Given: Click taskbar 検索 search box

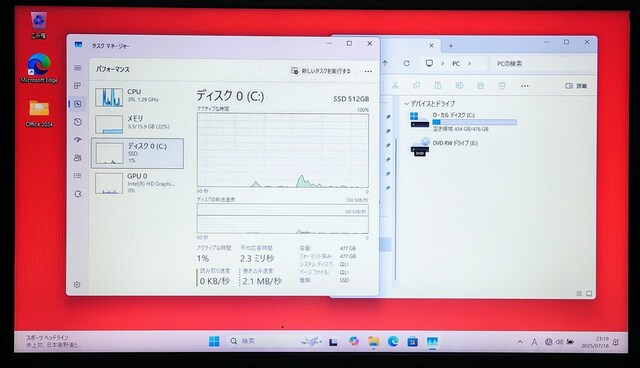Looking at the screenshot, I should click(x=276, y=341).
